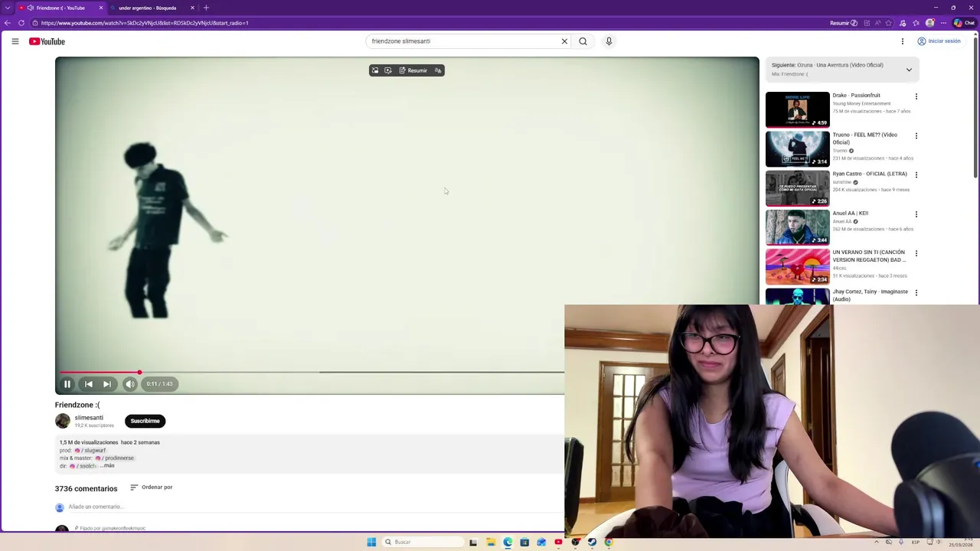Open options menu for UN VERANO SIN TI
980x551 pixels.
point(916,253)
